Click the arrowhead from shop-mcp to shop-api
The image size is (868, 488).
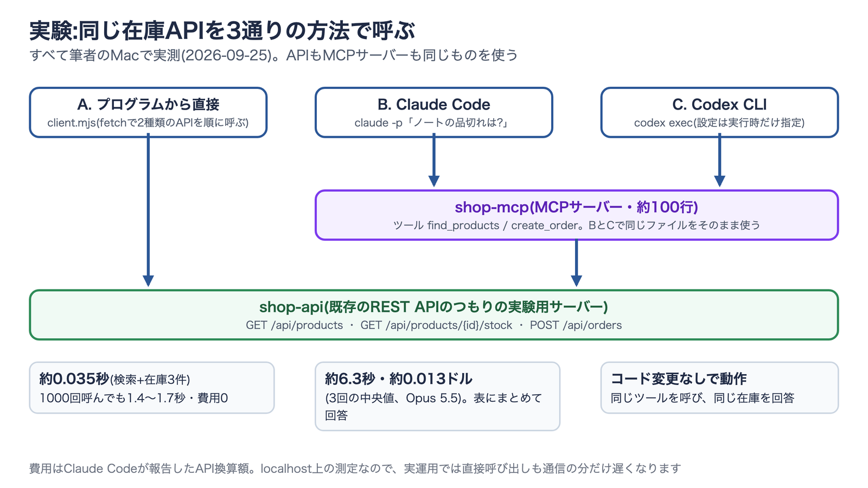(577, 281)
